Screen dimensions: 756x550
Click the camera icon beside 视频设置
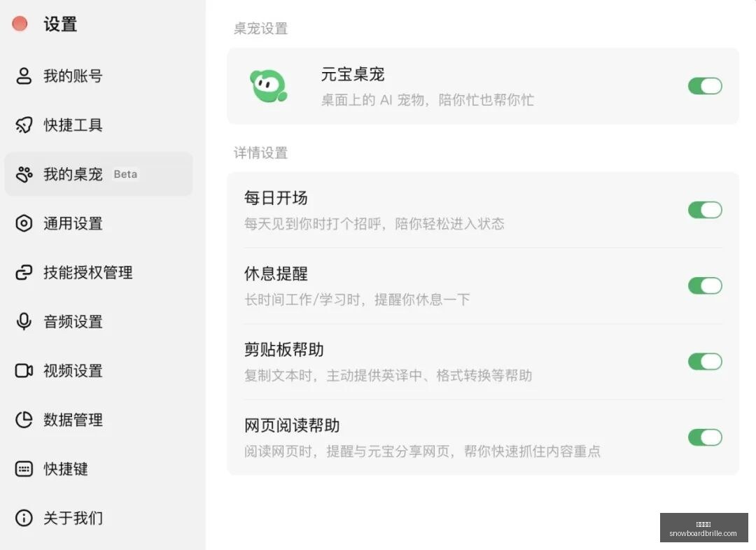click(24, 371)
